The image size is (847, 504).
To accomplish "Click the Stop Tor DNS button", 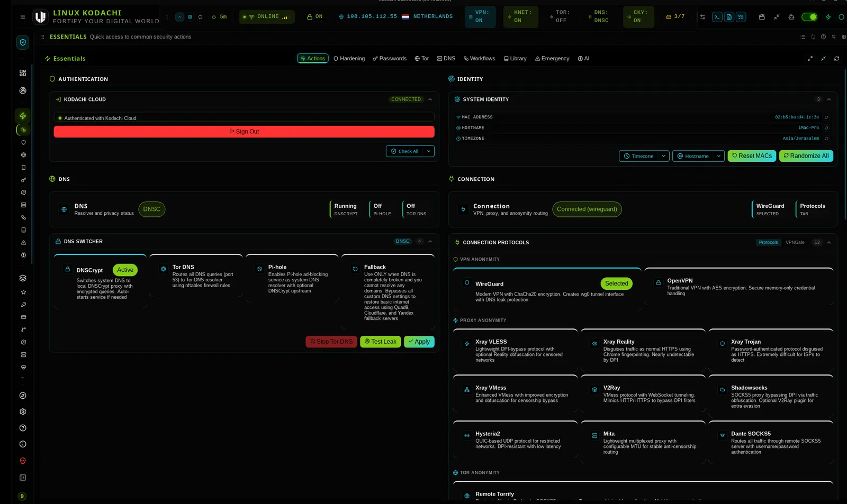I will [331, 342].
